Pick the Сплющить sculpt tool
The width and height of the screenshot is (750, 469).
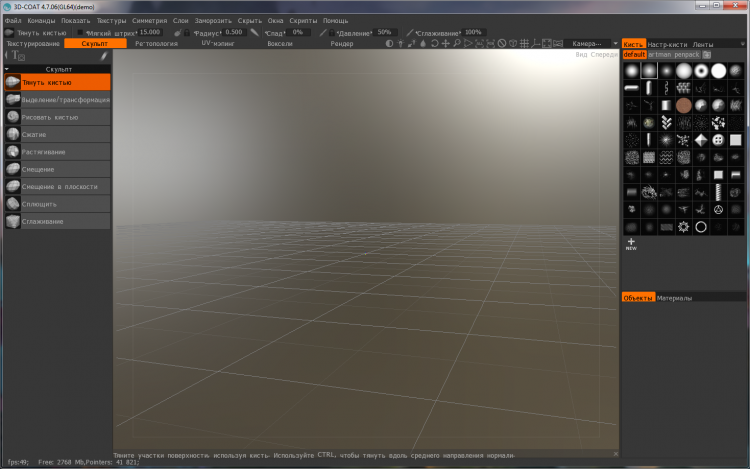[40, 204]
